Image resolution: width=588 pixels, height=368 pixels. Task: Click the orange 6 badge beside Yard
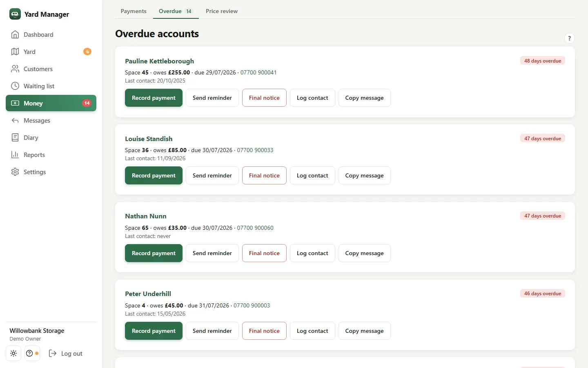tap(87, 52)
